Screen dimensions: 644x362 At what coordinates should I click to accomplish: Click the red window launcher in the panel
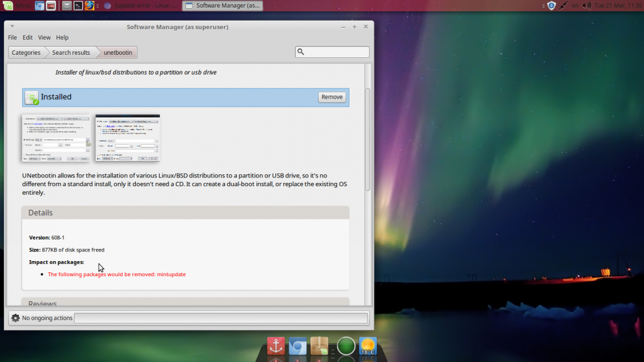(x=51, y=6)
